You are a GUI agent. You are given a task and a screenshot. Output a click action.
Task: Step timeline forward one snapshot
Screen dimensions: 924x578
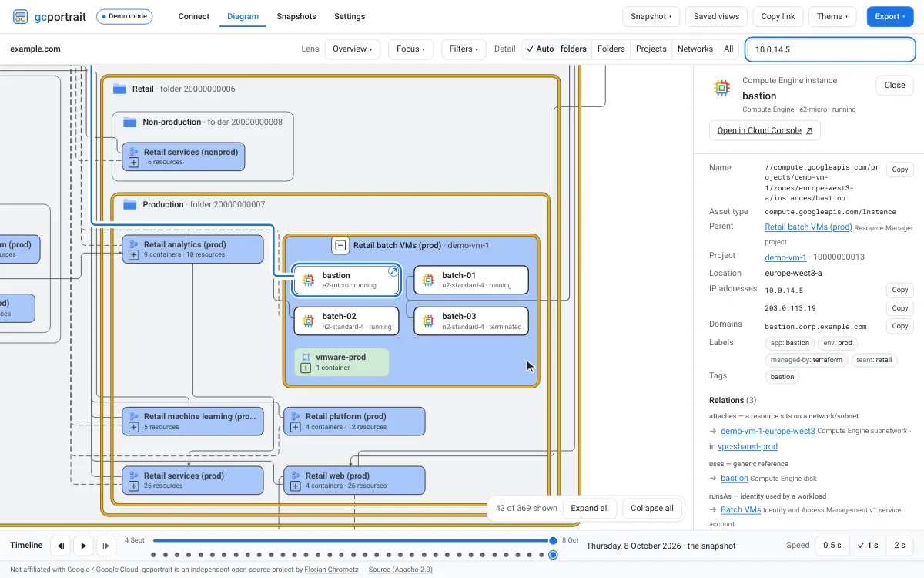click(x=106, y=546)
